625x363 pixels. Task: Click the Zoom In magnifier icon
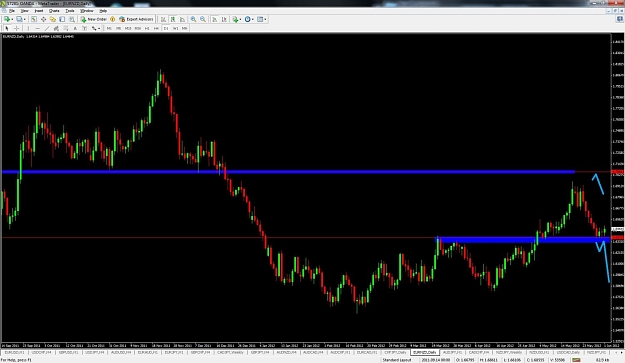193,19
